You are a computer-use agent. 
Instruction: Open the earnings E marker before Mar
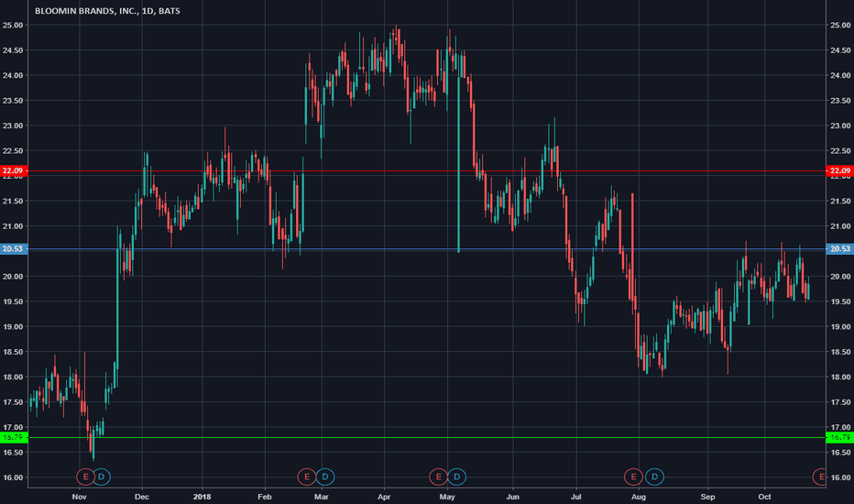point(307,477)
